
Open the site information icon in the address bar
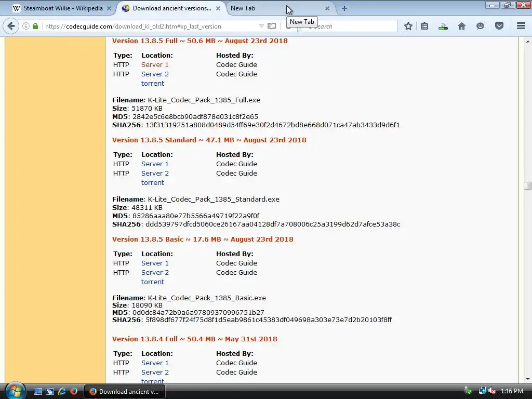[26, 26]
